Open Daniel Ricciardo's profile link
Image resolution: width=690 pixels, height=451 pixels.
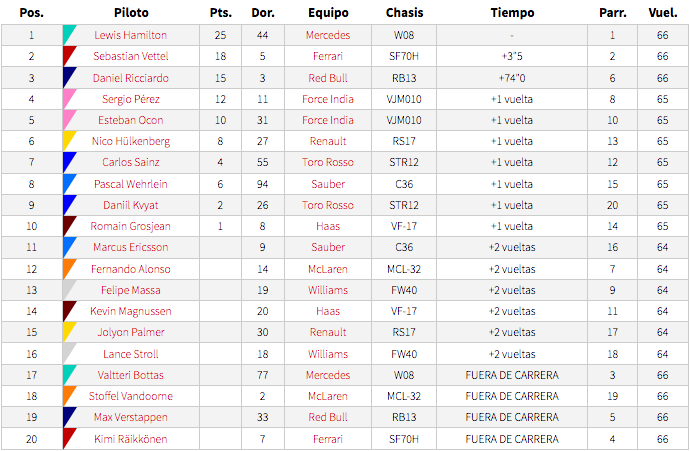pos(131,78)
